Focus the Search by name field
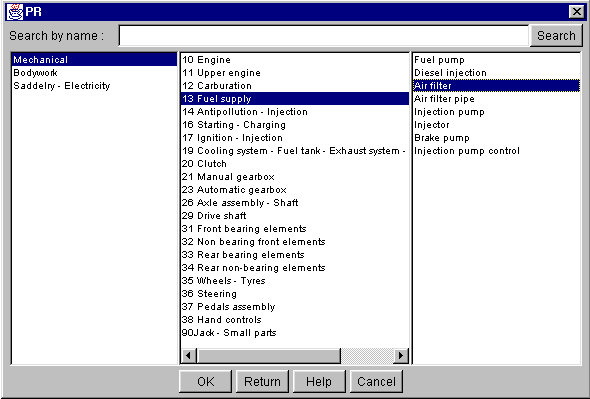The height and width of the screenshot is (399, 590). pos(324,36)
